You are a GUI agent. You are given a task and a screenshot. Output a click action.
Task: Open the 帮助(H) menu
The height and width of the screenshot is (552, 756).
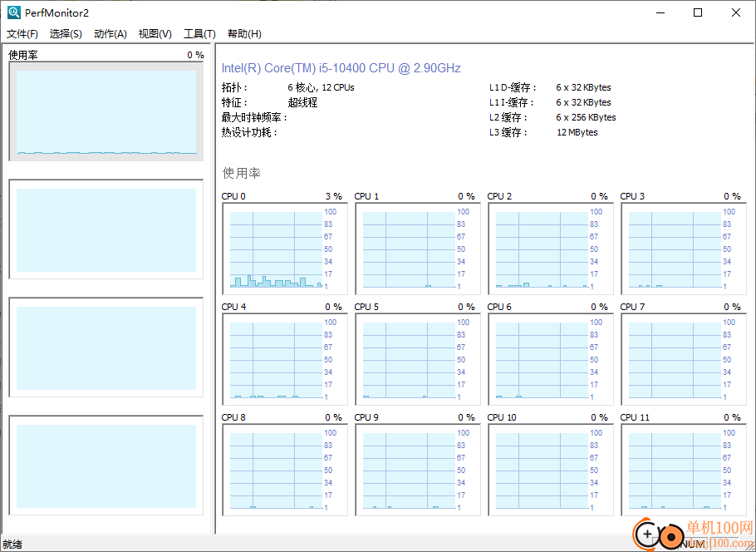point(244,34)
